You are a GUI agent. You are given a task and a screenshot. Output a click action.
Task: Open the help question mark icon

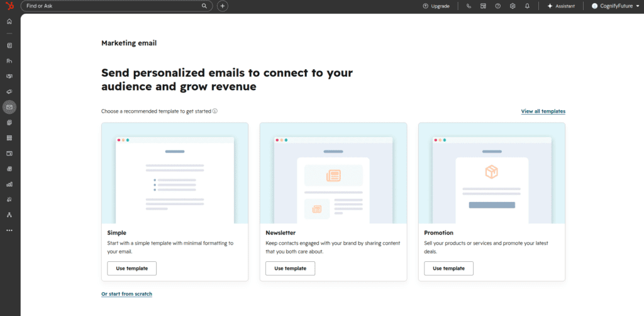pyautogui.click(x=498, y=6)
